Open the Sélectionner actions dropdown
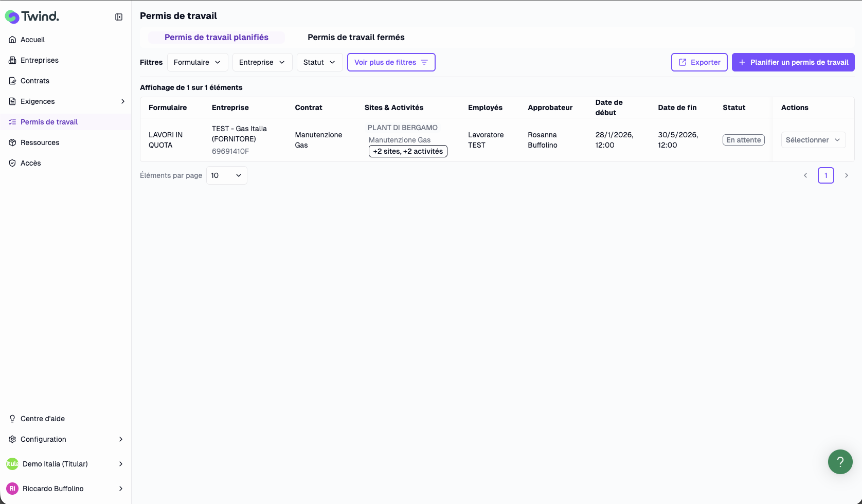 pyautogui.click(x=813, y=140)
